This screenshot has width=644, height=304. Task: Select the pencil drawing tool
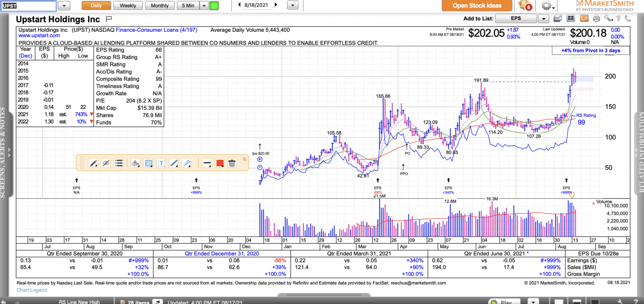[93, 163]
